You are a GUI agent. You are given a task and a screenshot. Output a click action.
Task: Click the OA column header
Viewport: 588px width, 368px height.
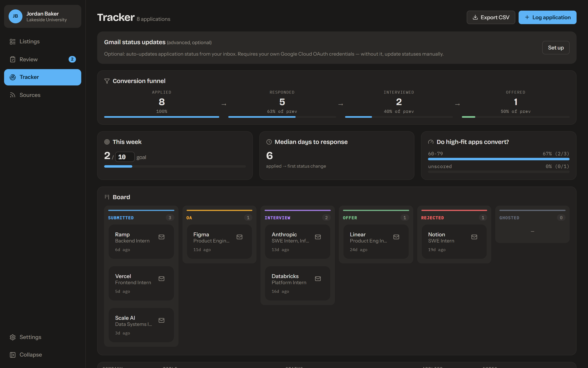(189, 218)
